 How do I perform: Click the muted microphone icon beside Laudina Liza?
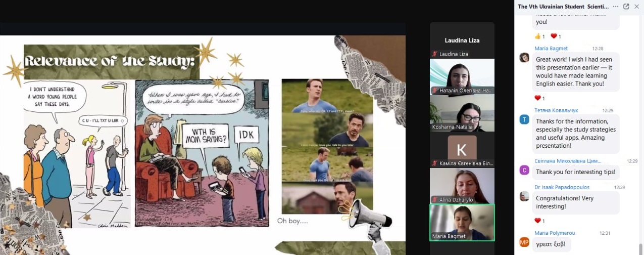tap(434, 54)
